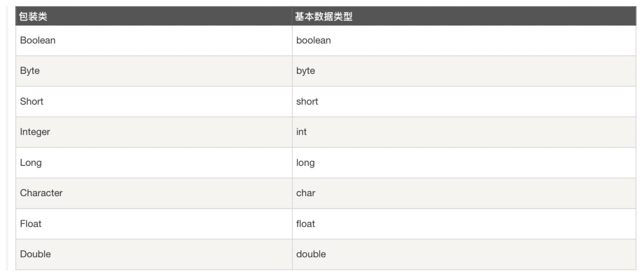Click the Character wrapper class cell
The image size is (644, 275).
point(41,193)
